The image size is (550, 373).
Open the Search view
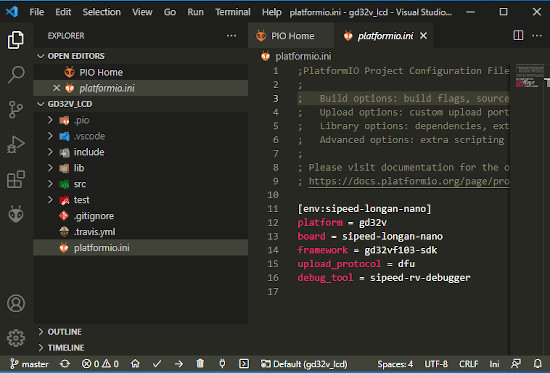click(16, 74)
